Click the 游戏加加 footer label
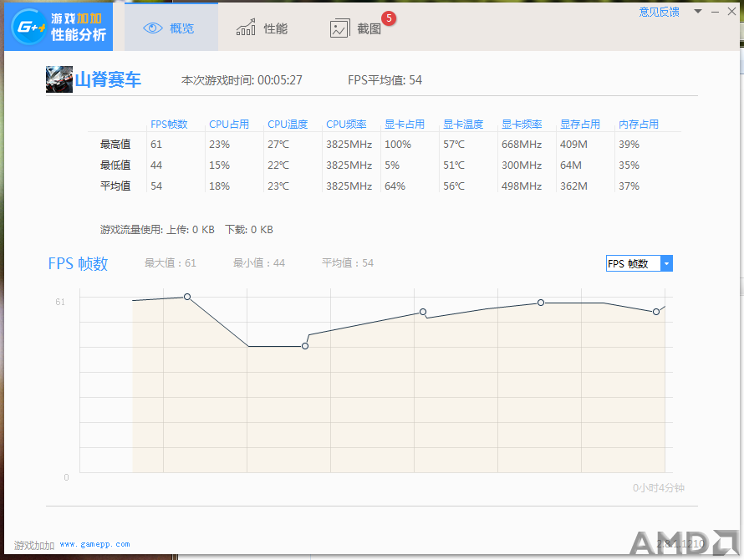Image resolution: width=744 pixels, height=560 pixels. click(x=34, y=545)
